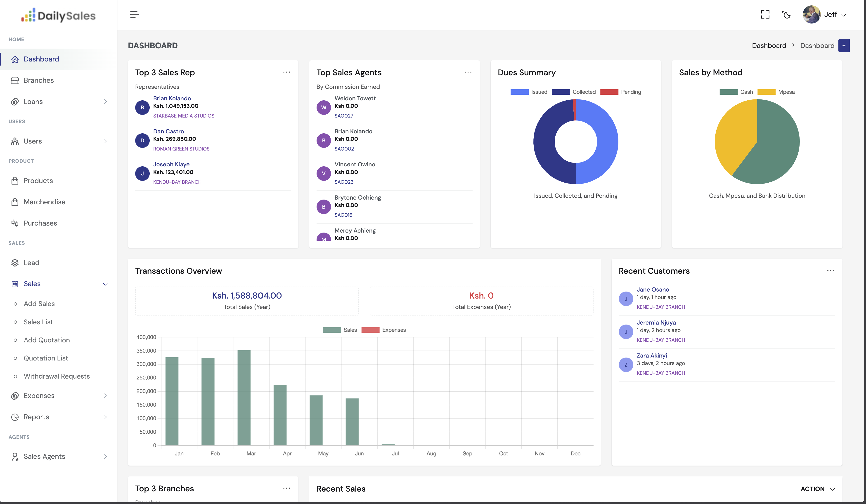Click the Purchases icon in the sidebar

[x=15, y=223]
